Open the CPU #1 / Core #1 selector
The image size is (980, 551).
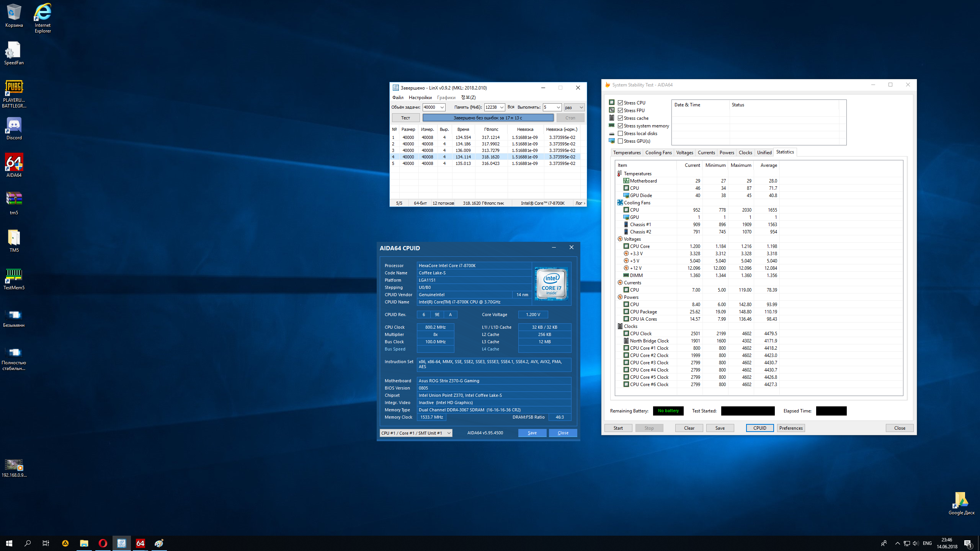416,433
